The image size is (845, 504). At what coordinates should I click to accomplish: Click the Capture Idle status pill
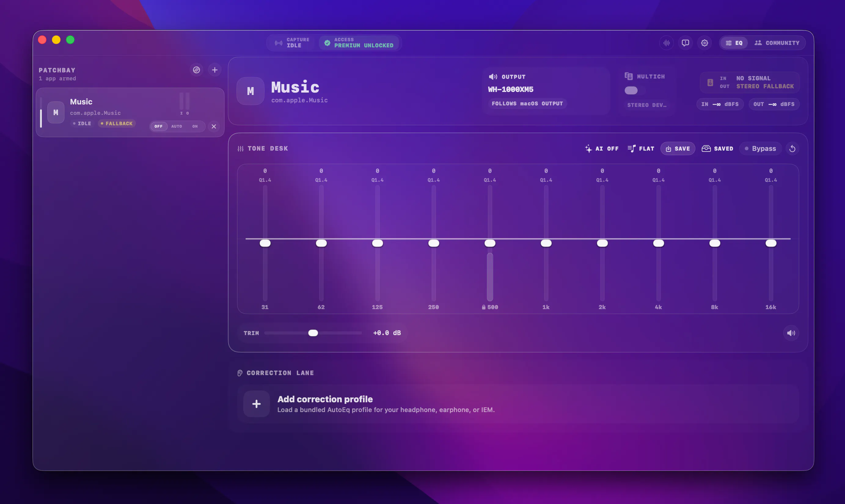click(292, 43)
